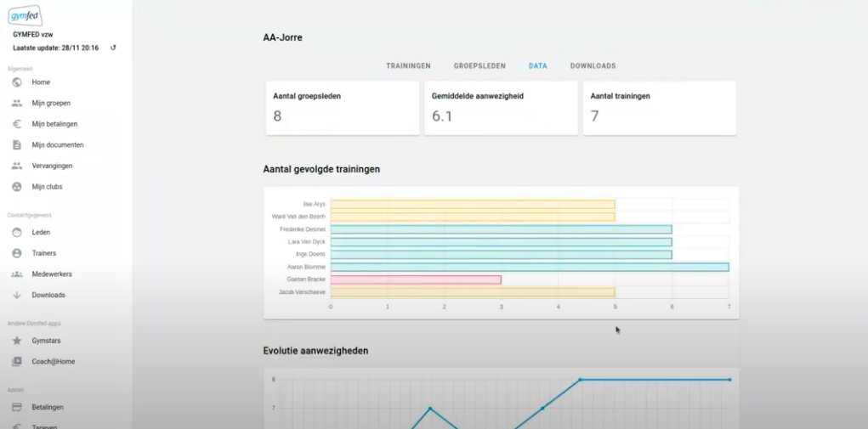Click the euro icon beside Mijn betalingen
The height and width of the screenshot is (429, 868).
pyautogui.click(x=17, y=124)
